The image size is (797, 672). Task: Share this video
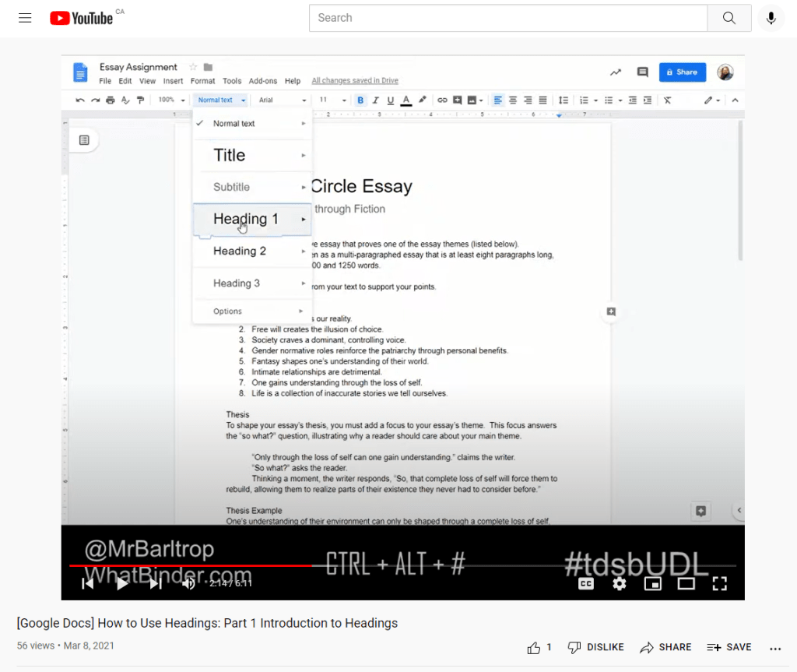click(x=665, y=647)
